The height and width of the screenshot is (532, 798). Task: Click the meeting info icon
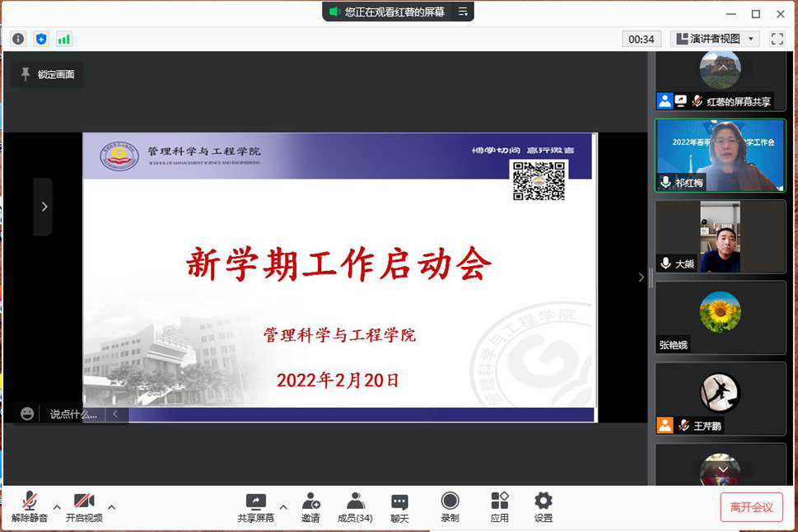(x=18, y=39)
